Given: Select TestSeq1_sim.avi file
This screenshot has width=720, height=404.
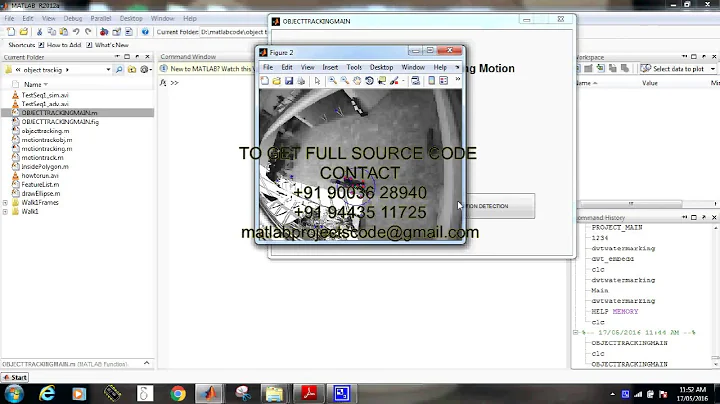Looking at the screenshot, I should click(45, 95).
